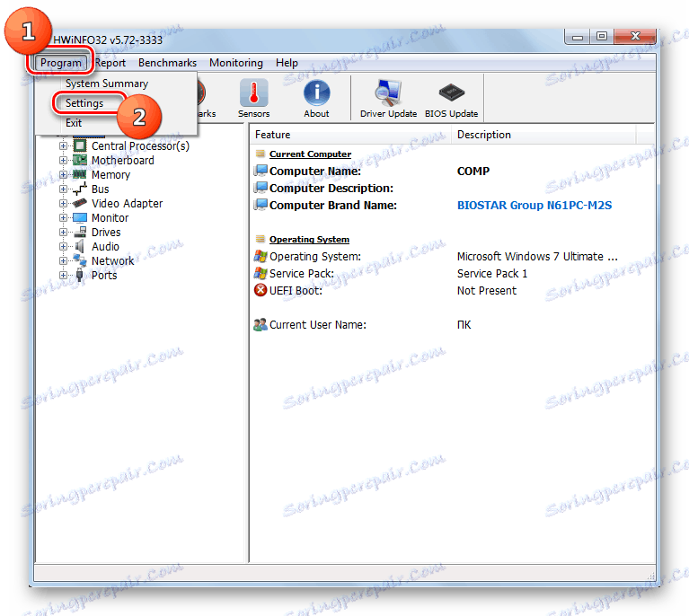The image size is (689, 616).
Task: Open the Report menu
Action: 110,63
